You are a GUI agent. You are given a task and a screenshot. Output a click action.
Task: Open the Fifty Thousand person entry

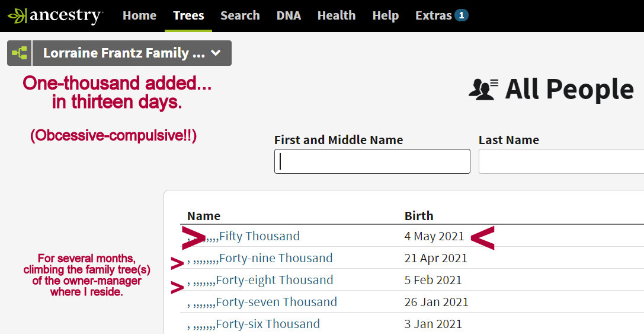259,236
